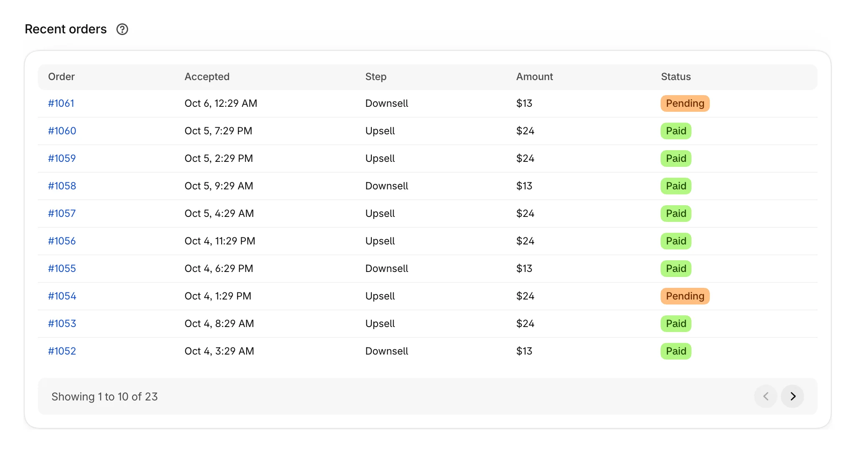Click the $24 amount for order #1057

[x=525, y=214]
